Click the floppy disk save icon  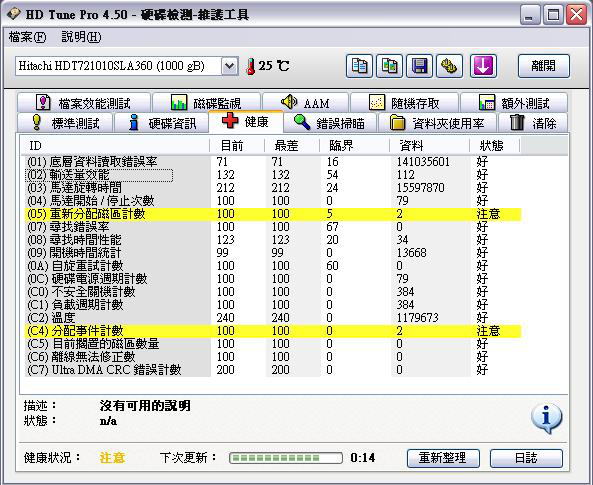click(x=419, y=66)
